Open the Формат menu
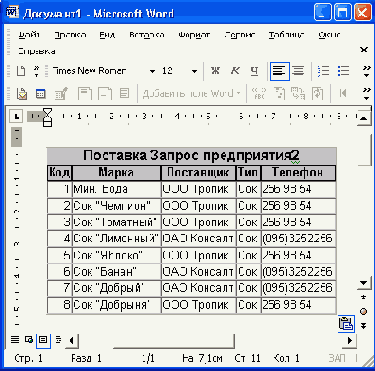The image size is (375, 371). (194, 35)
